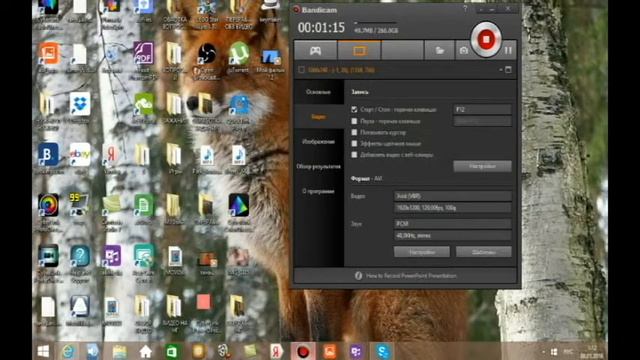Uncheck the Старт/Стоп hotkey checkbox
640x360 pixels.
[x=354, y=109]
